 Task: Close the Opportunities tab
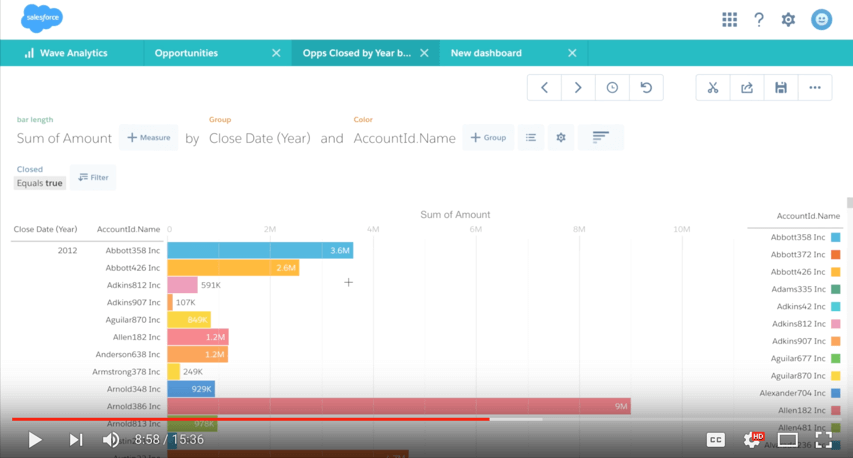[276, 53]
